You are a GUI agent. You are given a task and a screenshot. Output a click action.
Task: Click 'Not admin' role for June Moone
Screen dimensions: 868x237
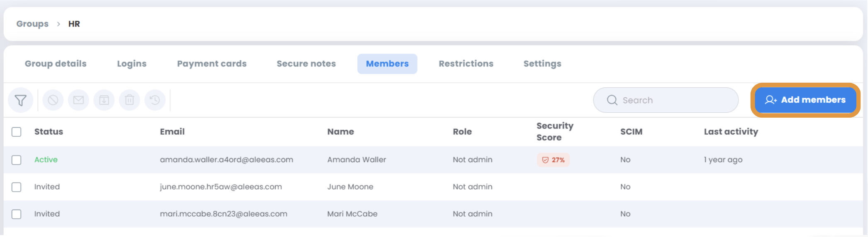(473, 187)
